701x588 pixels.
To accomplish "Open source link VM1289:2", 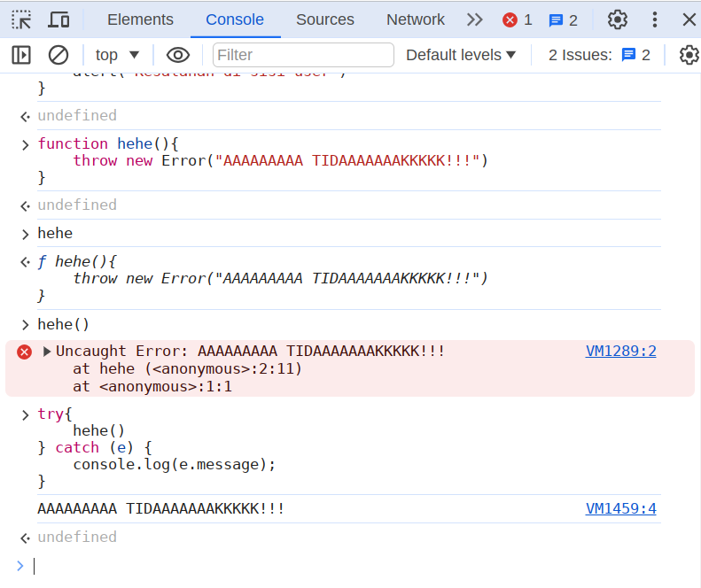I will tap(620, 352).
